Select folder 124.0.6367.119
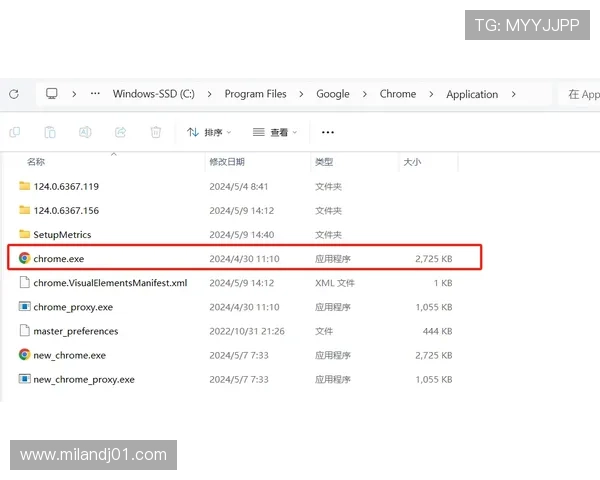The height and width of the screenshot is (480, 600). click(66, 187)
